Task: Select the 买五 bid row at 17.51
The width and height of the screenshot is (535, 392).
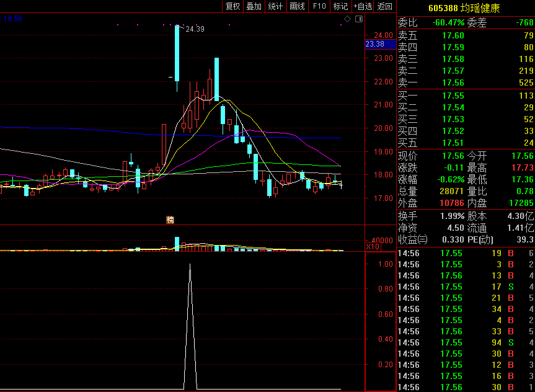Action: click(466, 143)
